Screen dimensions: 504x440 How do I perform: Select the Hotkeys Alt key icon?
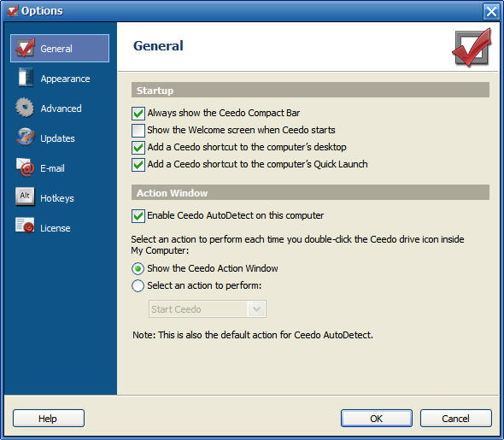pos(25,197)
